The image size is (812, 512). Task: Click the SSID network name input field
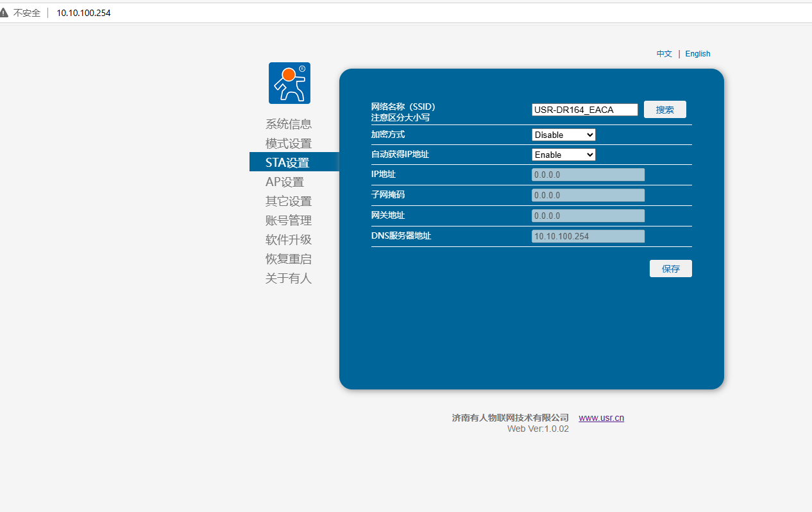click(x=584, y=110)
